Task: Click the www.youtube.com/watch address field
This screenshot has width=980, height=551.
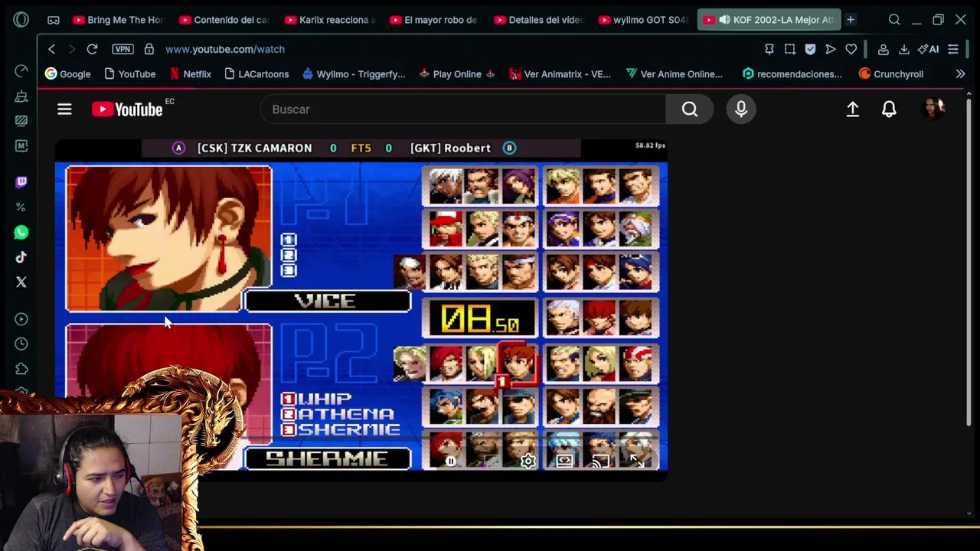Action: click(225, 49)
